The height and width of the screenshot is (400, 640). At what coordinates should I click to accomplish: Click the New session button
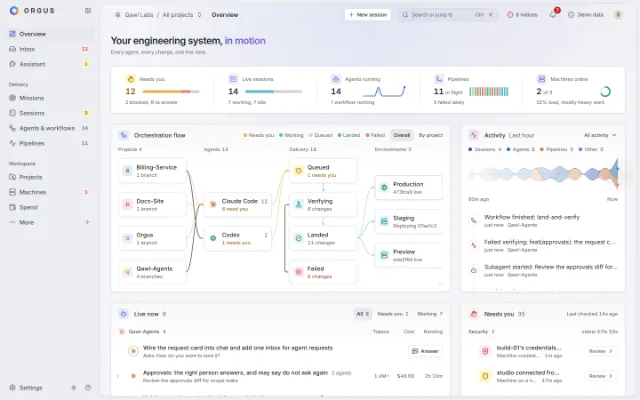coord(368,15)
